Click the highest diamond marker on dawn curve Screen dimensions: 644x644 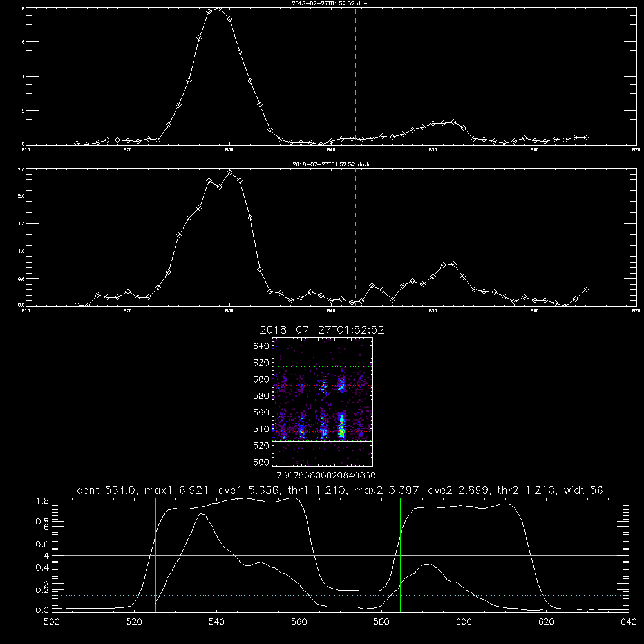(x=219, y=8)
